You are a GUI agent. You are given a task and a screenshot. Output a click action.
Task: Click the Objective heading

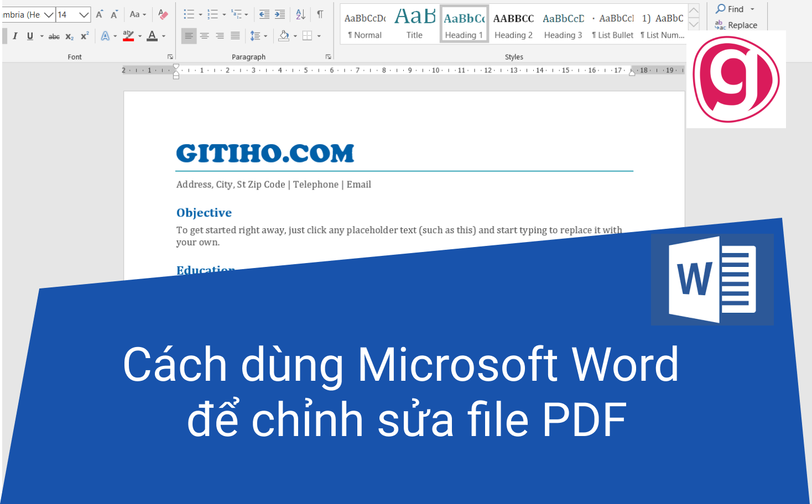point(204,213)
